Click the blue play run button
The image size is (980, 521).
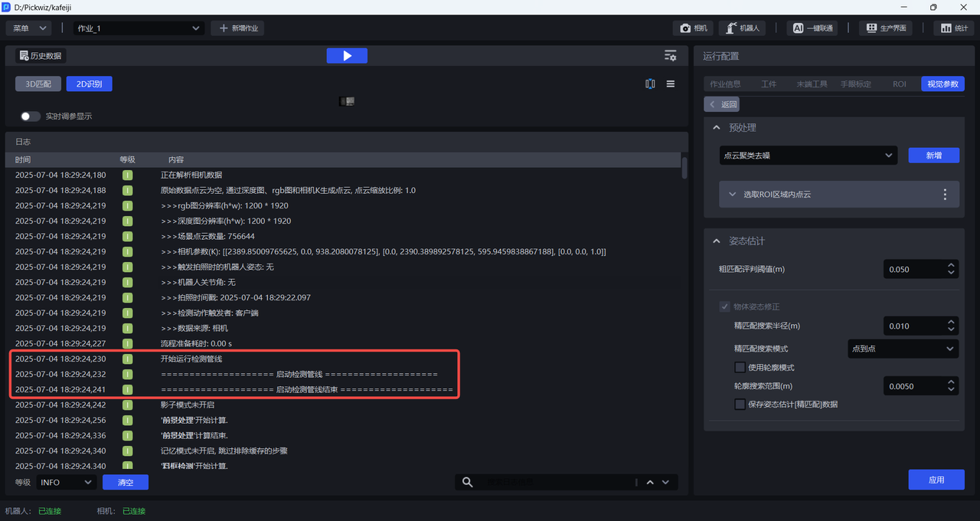347,56
